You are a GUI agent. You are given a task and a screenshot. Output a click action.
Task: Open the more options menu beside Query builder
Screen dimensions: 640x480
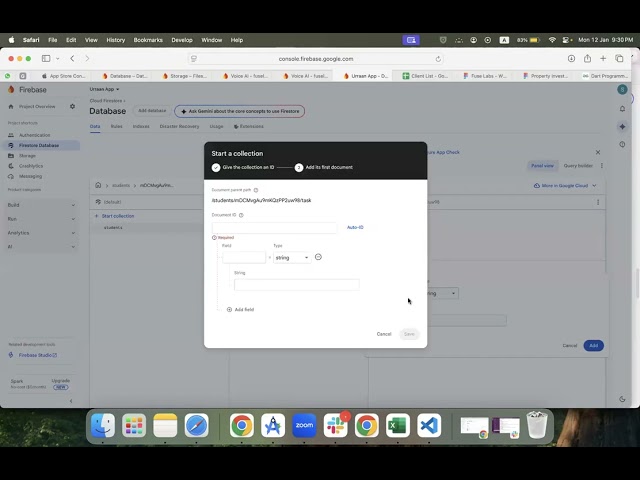tap(602, 166)
